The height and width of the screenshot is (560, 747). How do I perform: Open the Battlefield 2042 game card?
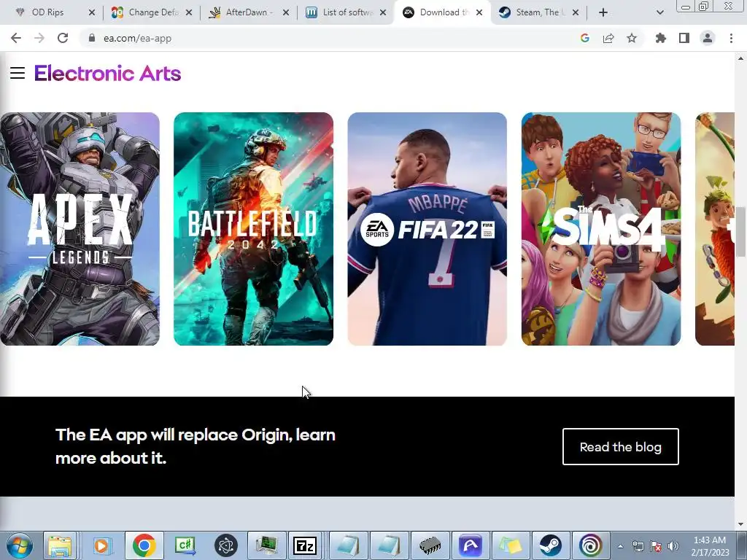(253, 229)
